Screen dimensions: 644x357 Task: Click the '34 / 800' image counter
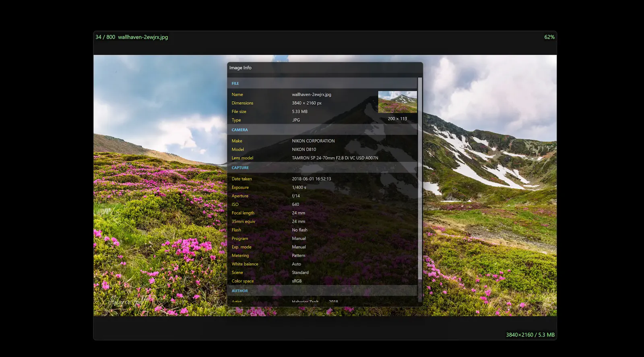tap(105, 37)
